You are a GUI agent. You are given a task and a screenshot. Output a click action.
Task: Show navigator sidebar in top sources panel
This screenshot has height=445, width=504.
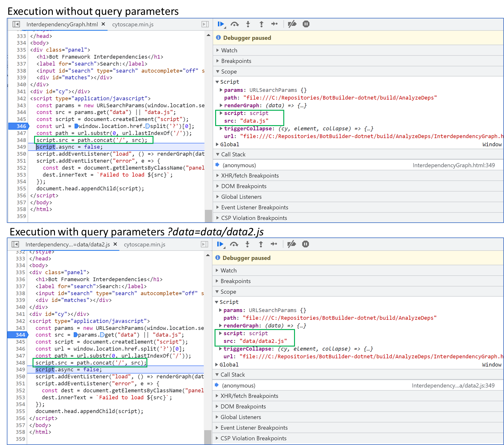16,24
